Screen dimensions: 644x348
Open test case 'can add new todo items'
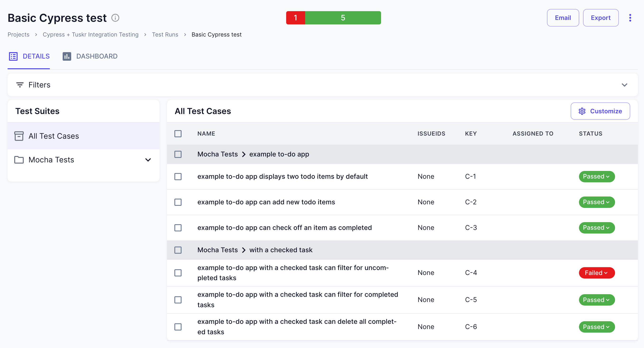tap(266, 202)
